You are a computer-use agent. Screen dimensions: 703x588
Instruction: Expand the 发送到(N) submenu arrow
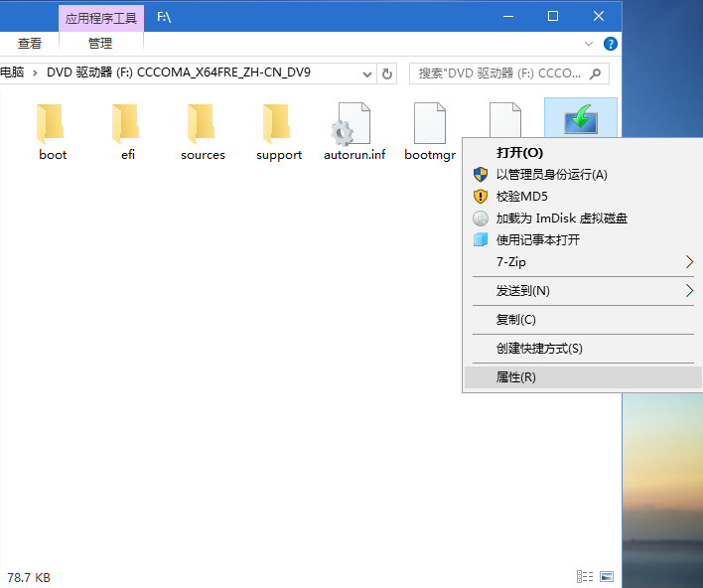689,291
